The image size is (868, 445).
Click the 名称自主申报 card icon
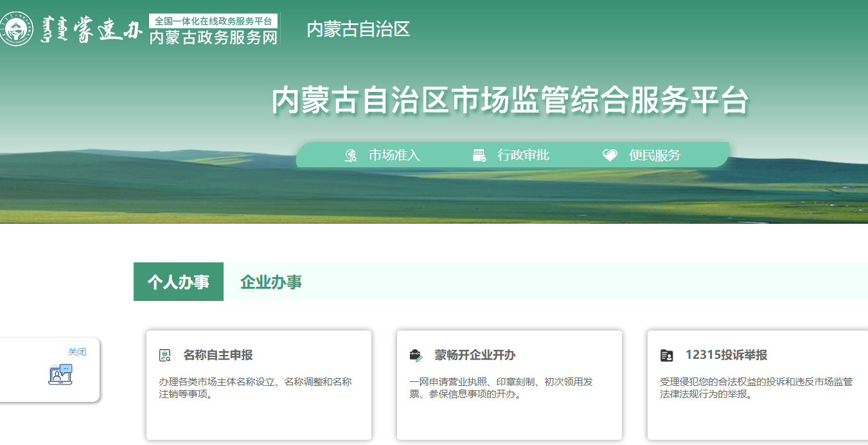[165, 356]
